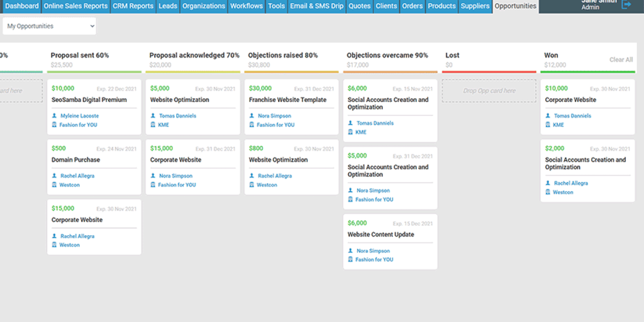Click the Lost column header
Image resolution: width=644 pixels, height=322 pixels.
(x=452, y=55)
